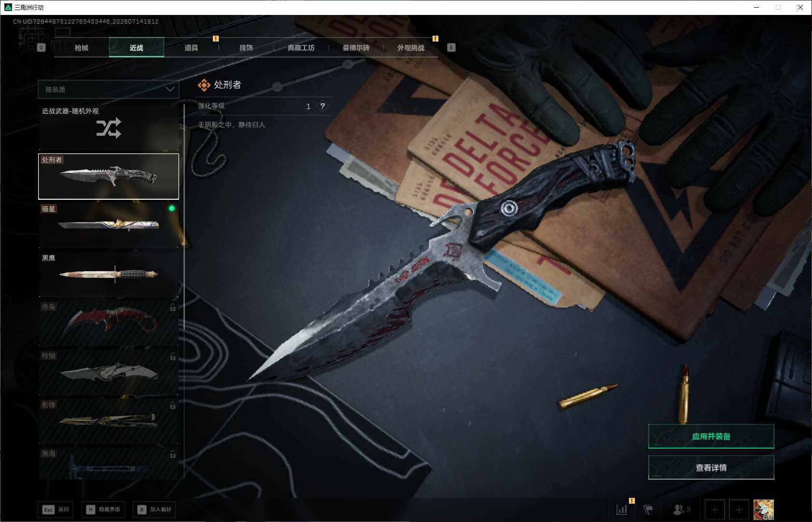Switch to the 枪械 tab
Viewport: 812px width, 522px height.
coord(82,48)
